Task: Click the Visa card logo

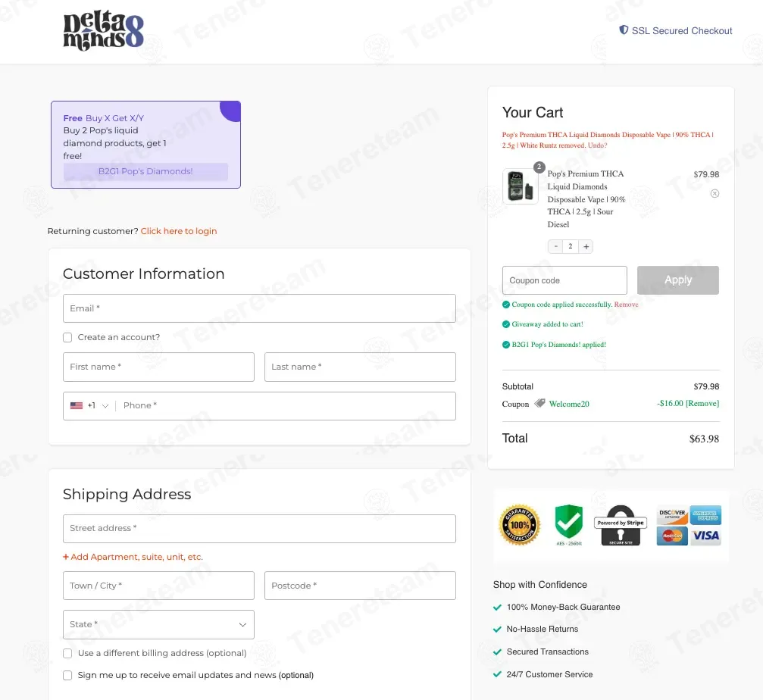Action: point(705,536)
